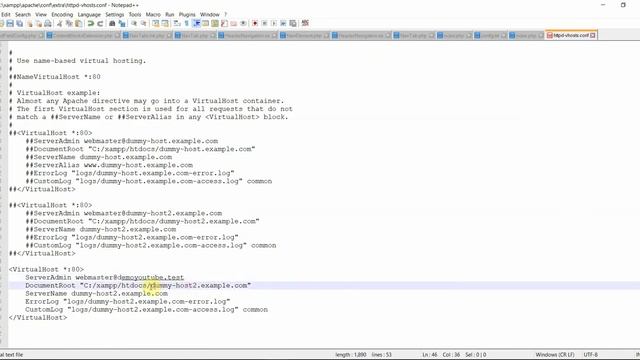Click the Save file toolbar icon
Screen dimensions: 640x360
point(10,23)
